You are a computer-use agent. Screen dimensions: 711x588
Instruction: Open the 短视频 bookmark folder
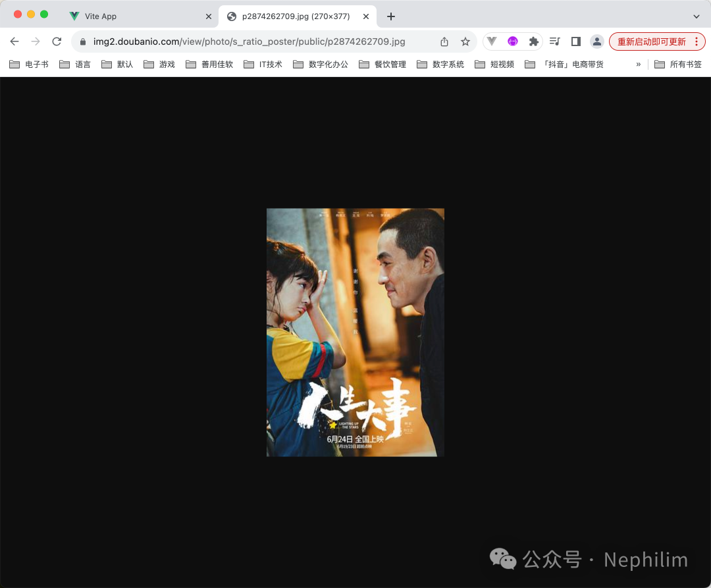click(x=494, y=65)
